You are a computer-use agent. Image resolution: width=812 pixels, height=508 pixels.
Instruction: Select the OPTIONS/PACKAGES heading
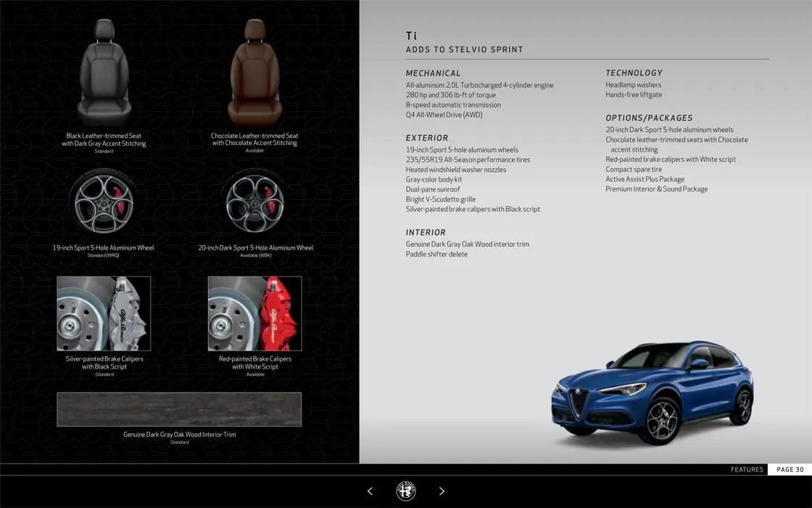click(649, 118)
